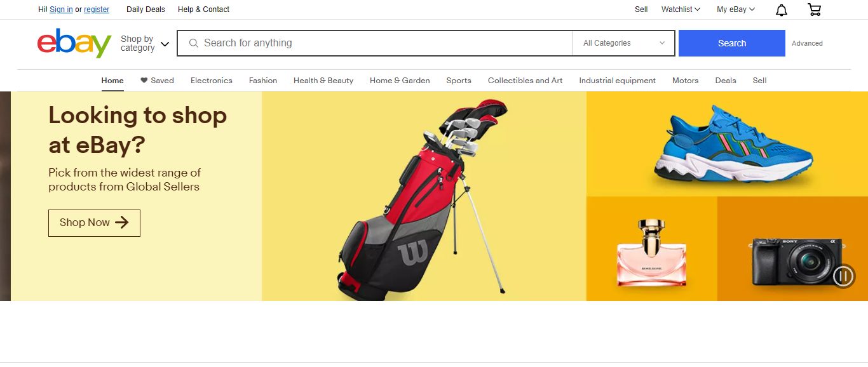Open the Collectibles and Art category
This screenshot has width=868, height=367.
[526, 81]
